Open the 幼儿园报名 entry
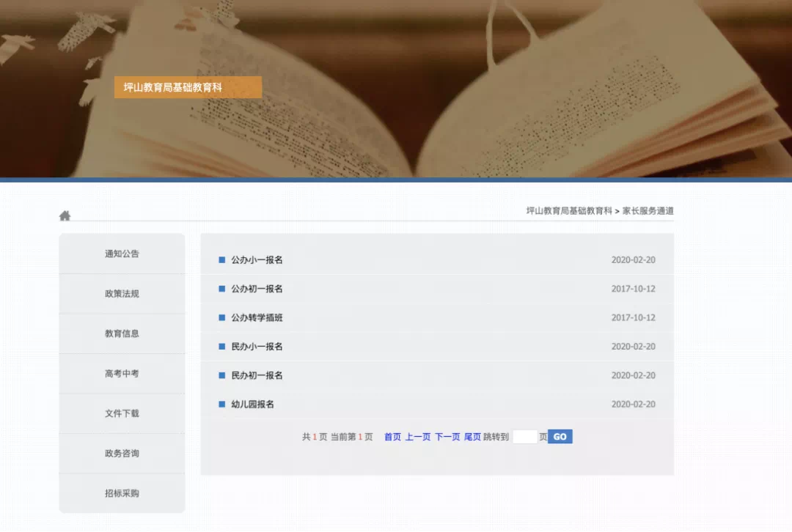 [252, 404]
